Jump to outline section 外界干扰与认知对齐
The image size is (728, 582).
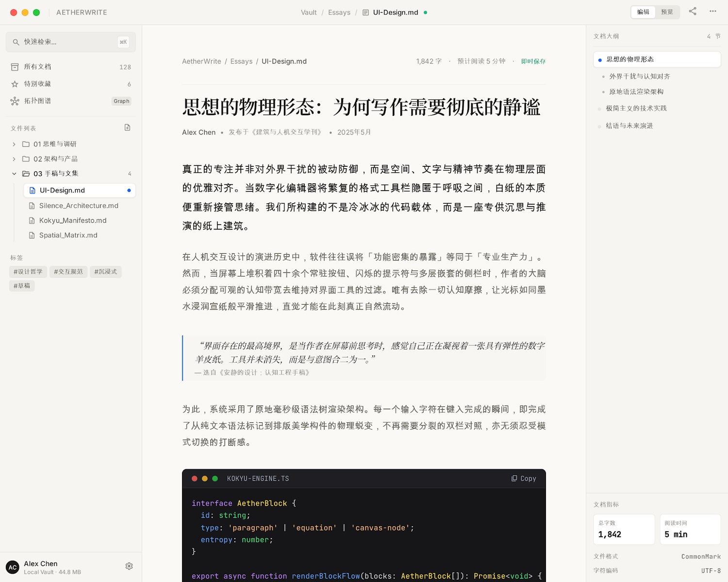[640, 77]
